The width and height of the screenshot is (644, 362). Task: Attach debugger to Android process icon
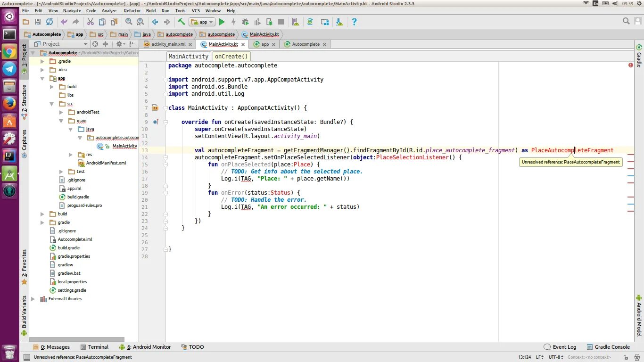click(269, 22)
